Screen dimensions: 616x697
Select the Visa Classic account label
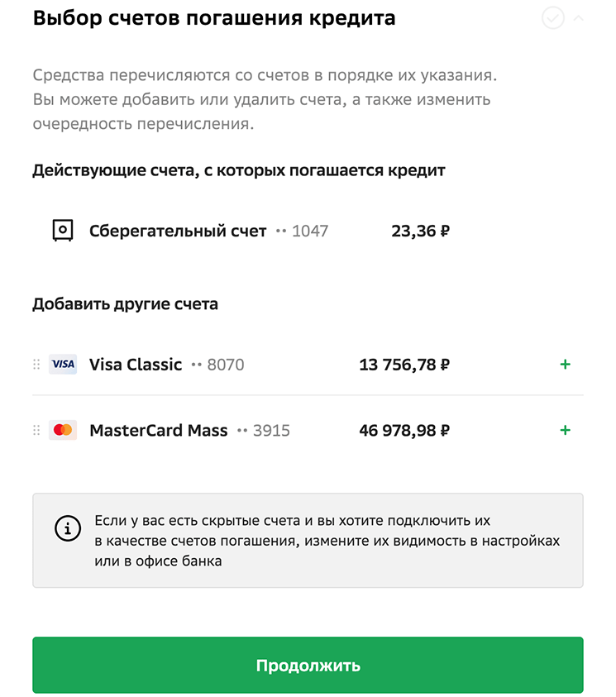(136, 365)
